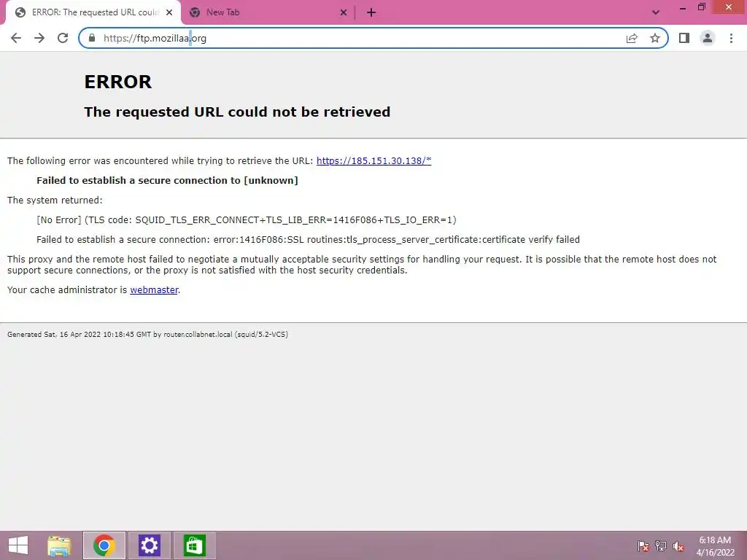747x560 pixels.
Task: Email the webmaster via link
Action: (x=154, y=289)
